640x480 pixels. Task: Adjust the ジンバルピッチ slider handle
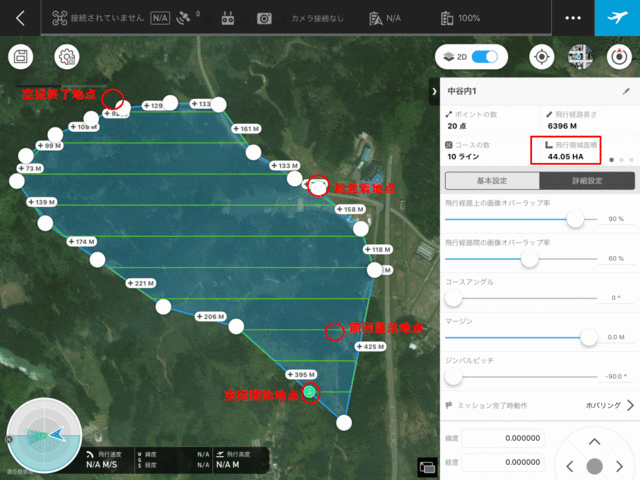(x=453, y=377)
